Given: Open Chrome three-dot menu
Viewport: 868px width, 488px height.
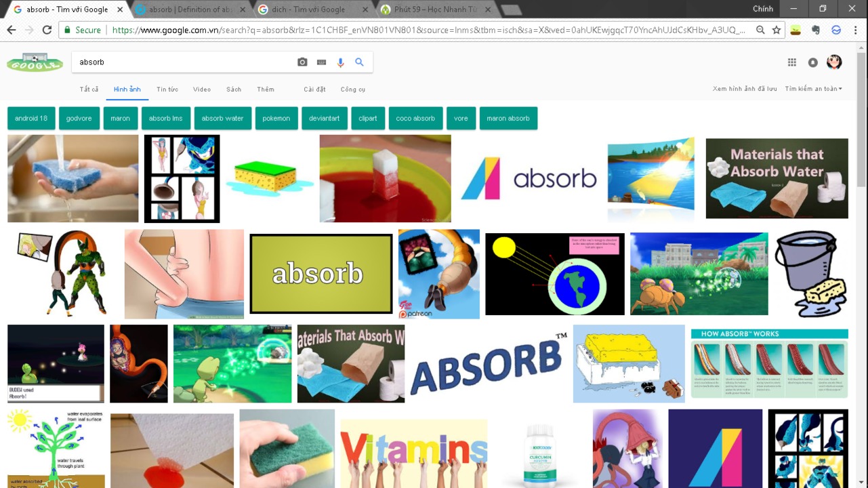Looking at the screenshot, I should [855, 30].
